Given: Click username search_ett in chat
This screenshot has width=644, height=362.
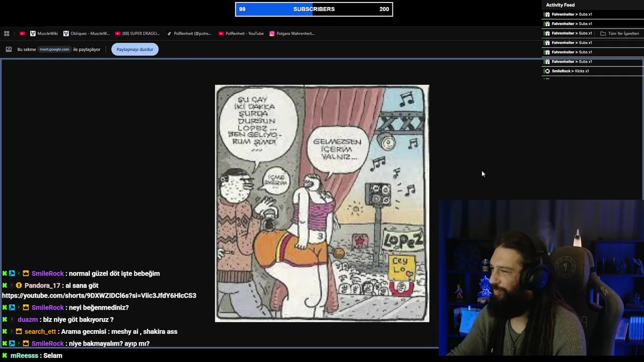Looking at the screenshot, I should pos(40,332).
